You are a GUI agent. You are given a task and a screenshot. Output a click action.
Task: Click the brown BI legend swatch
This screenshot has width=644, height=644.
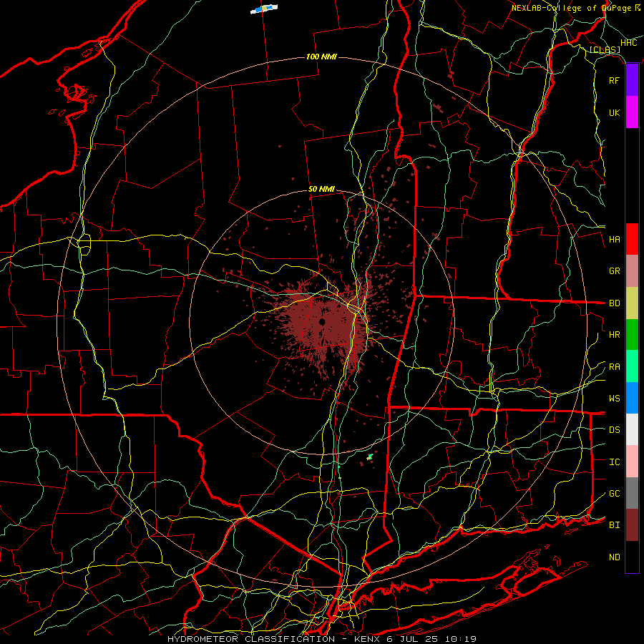[632, 525]
